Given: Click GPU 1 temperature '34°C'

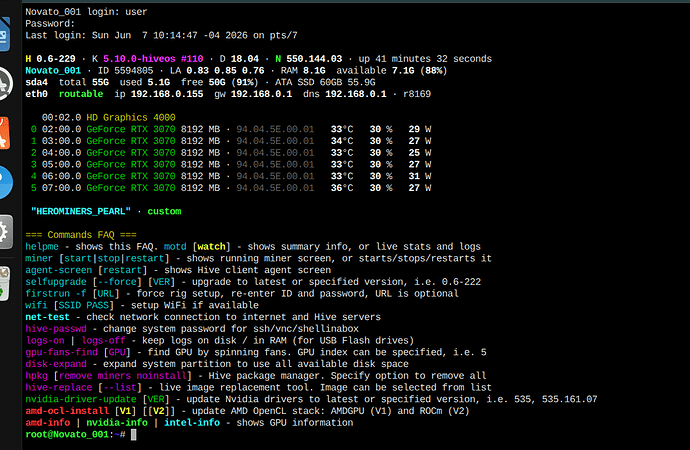Looking at the screenshot, I should click(x=342, y=141).
